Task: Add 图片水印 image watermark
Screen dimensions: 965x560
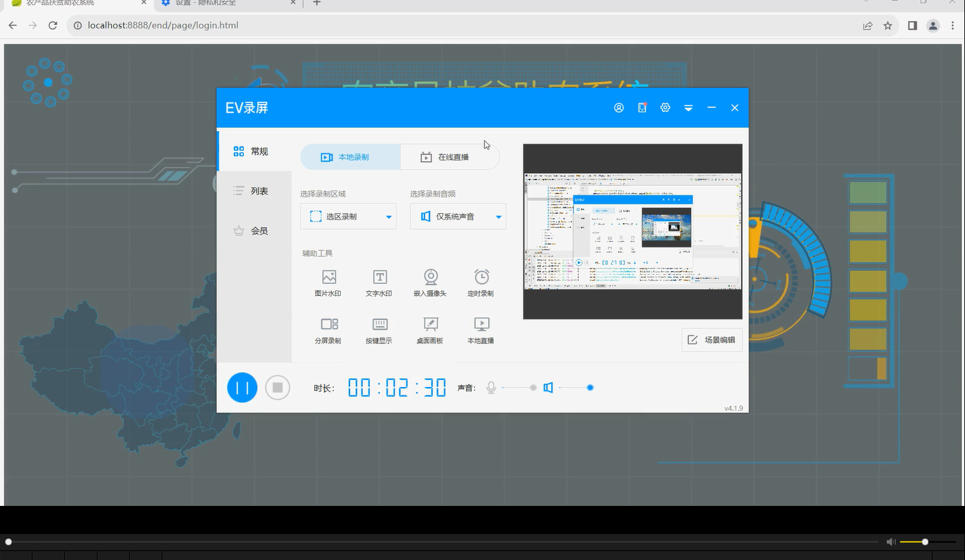Action: click(328, 283)
